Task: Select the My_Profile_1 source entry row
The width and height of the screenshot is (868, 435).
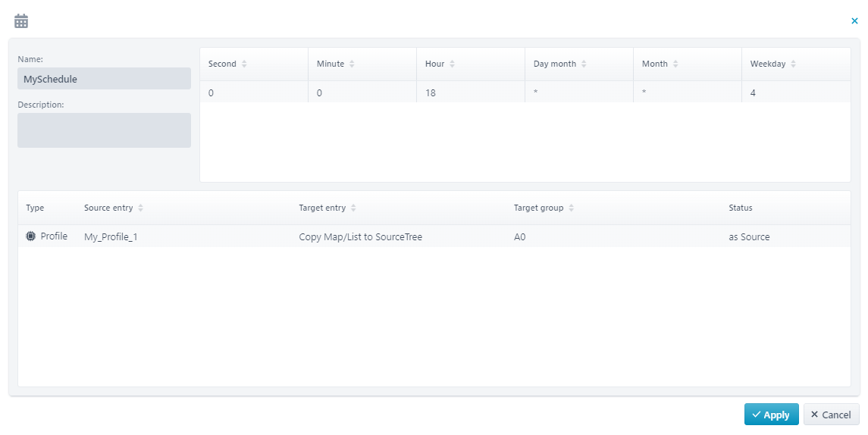Action: (x=111, y=237)
